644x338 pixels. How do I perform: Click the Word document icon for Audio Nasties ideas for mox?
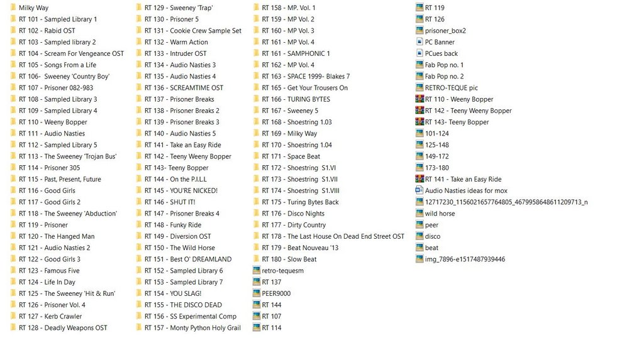(x=419, y=190)
